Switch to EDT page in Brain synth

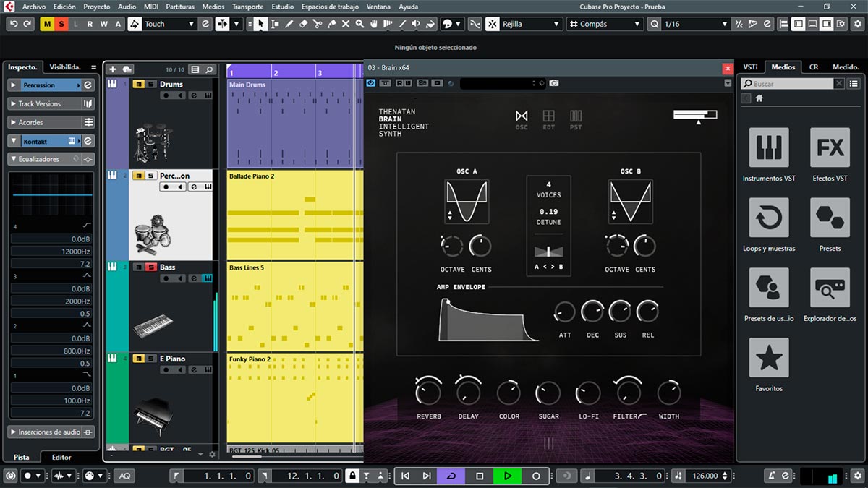coord(549,119)
